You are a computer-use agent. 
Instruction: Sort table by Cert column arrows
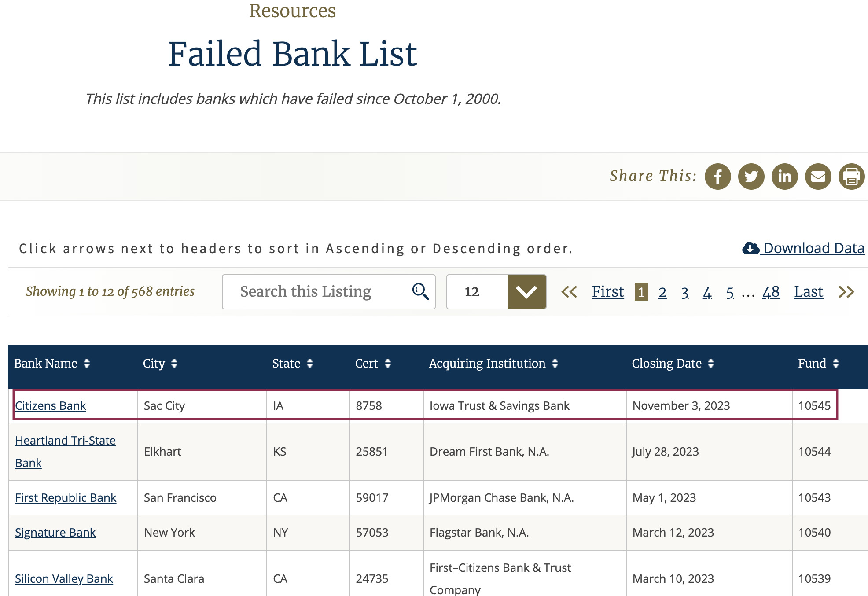(x=388, y=363)
